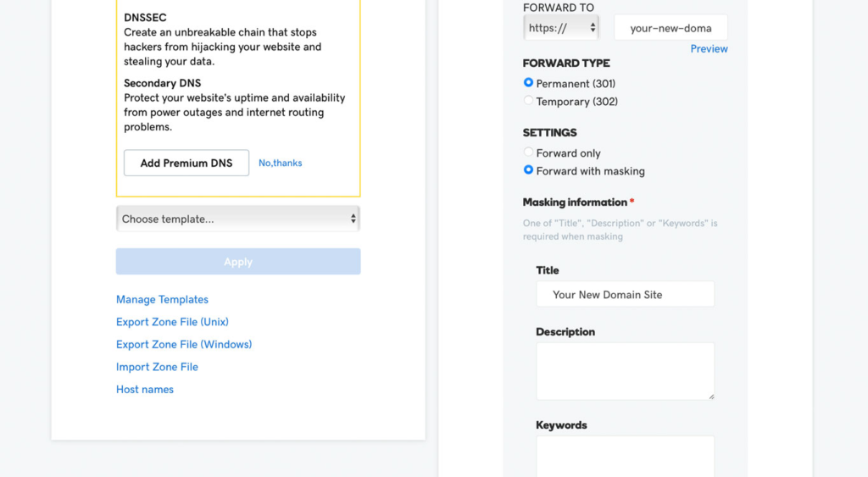Decline with the No,thanks link
The image size is (868, 477).
tap(280, 163)
